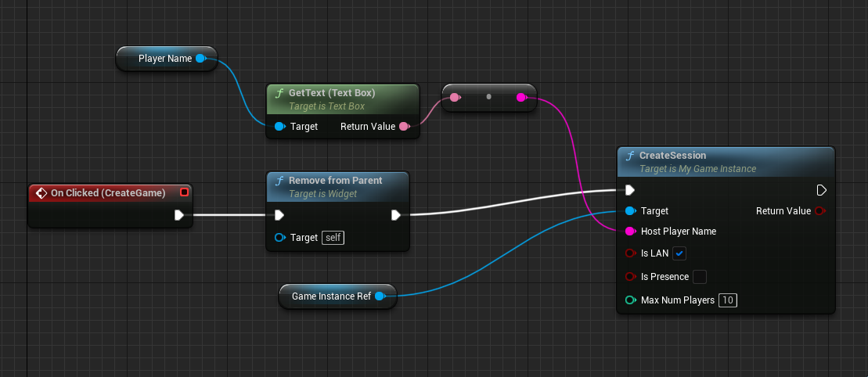Click the event icon on On Clicked node

point(41,192)
